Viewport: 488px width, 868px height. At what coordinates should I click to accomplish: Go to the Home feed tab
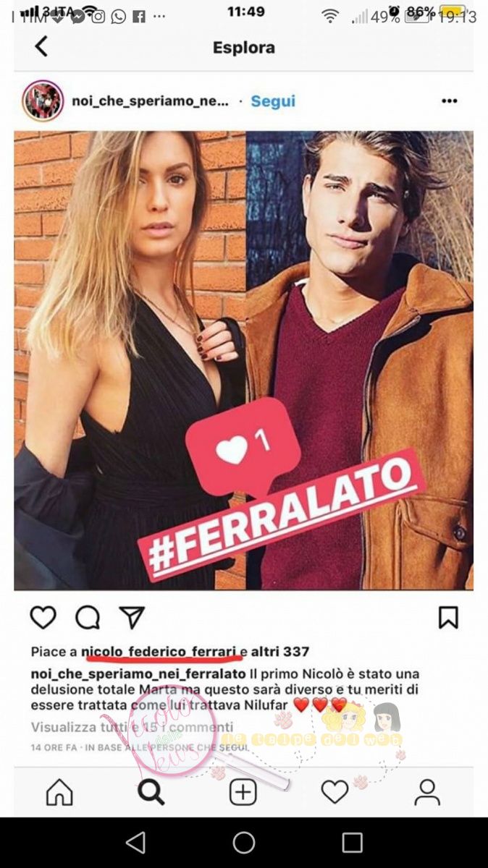tap(59, 792)
